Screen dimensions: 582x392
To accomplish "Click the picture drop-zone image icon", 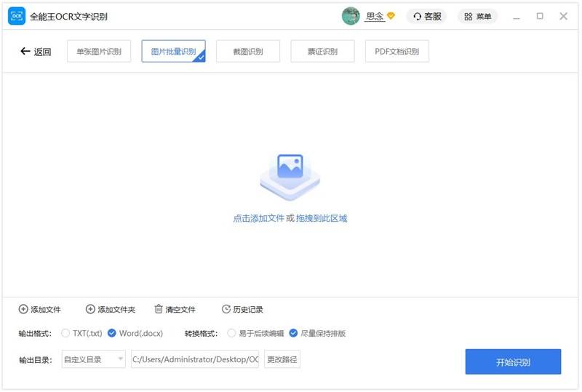I will tap(290, 177).
